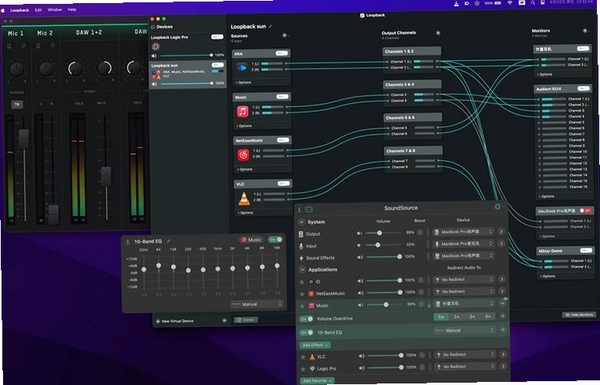
Task: Collapse the System section in SoundSource
Action: point(302,222)
